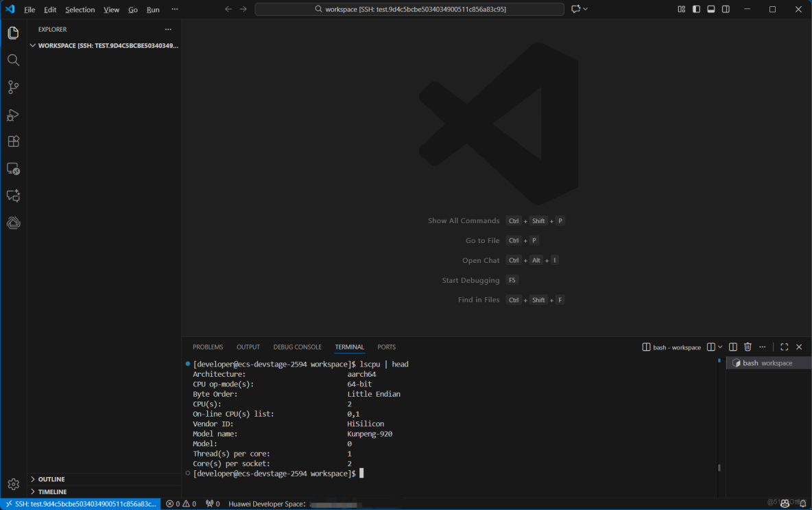Split the terminal

pyautogui.click(x=732, y=347)
